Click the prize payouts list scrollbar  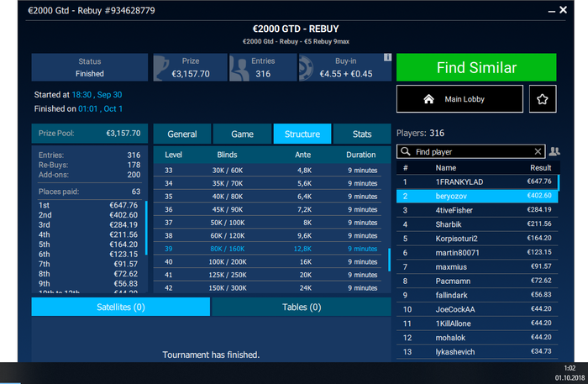(x=146, y=228)
